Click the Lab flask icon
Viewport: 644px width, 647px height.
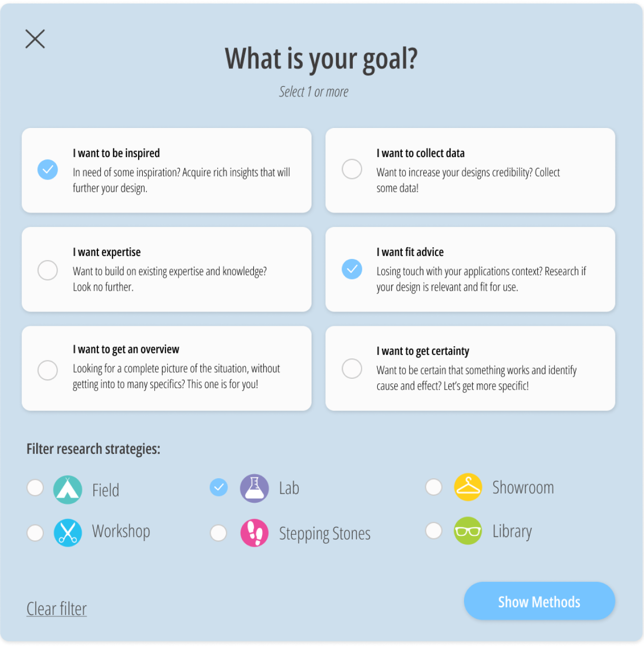click(x=254, y=488)
